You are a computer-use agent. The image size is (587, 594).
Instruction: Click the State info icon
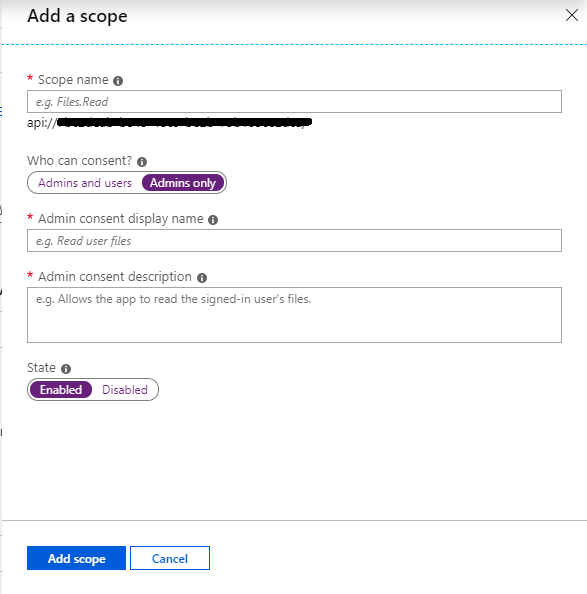(x=66, y=369)
